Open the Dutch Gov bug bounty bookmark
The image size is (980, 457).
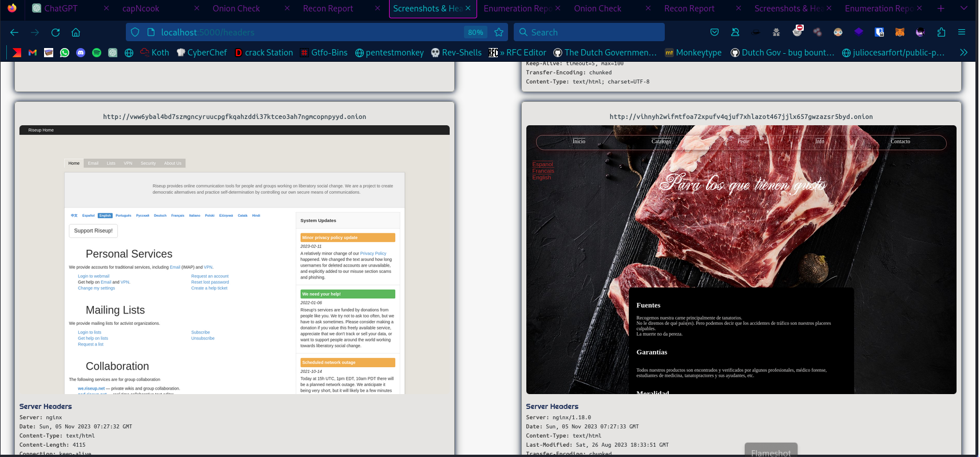pyautogui.click(x=782, y=53)
